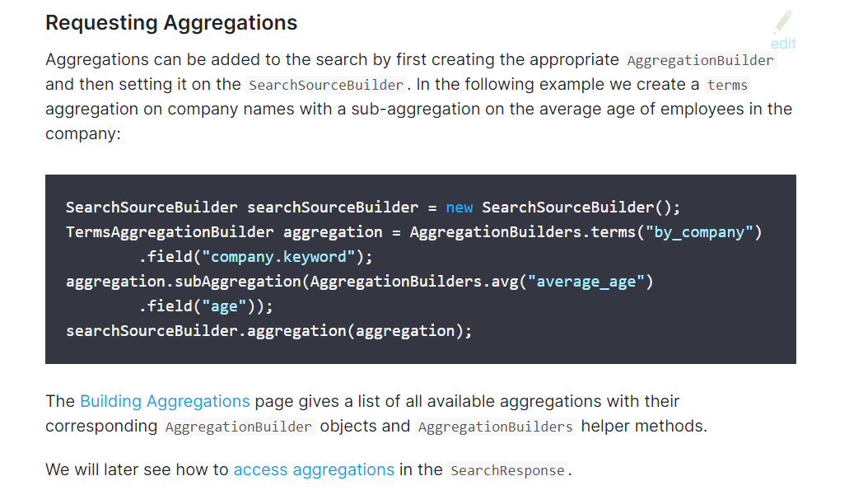Click inline code AggregationBuilder in first paragraph

[x=700, y=60]
